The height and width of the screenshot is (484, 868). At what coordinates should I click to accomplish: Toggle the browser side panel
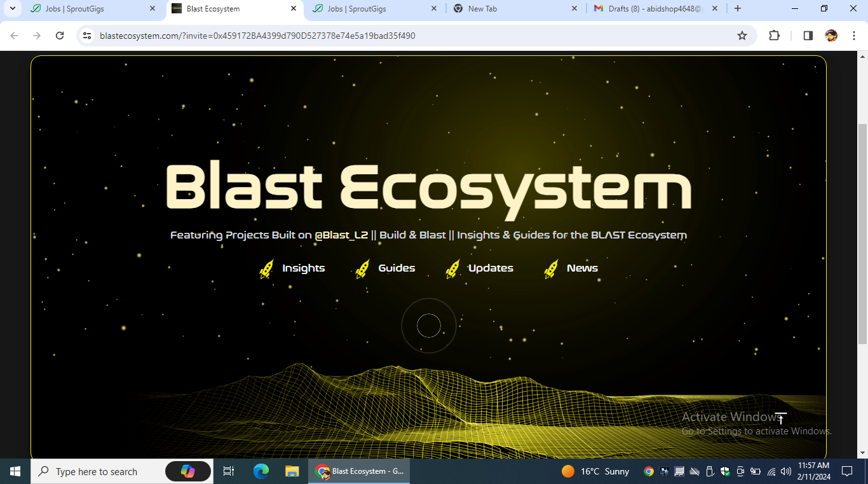[x=808, y=36]
